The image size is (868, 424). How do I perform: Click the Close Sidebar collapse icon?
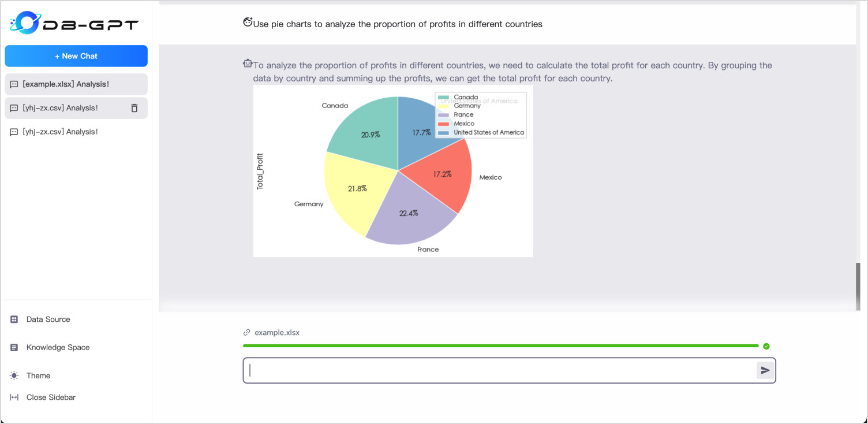click(14, 397)
